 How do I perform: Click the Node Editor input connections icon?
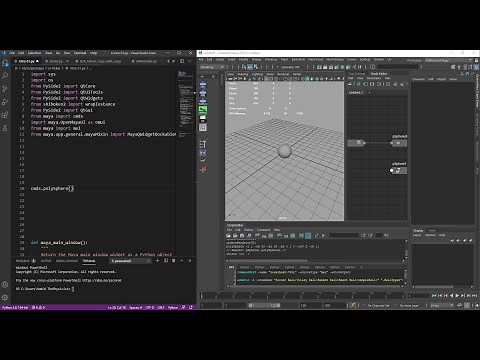point(366,84)
